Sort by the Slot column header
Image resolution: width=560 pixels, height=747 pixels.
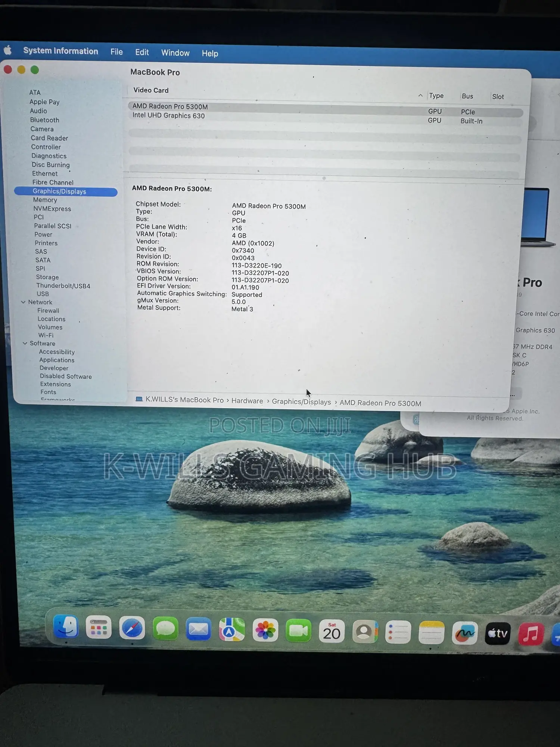pyautogui.click(x=498, y=97)
